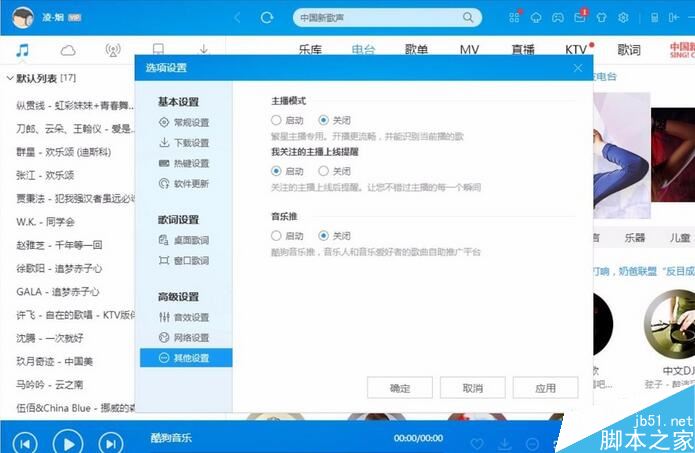
Task: Open 桌面歌词 settings
Action: (184, 240)
